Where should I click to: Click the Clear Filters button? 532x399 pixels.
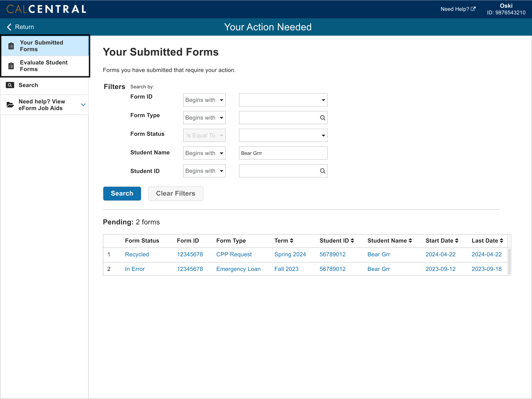(x=176, y=193)
